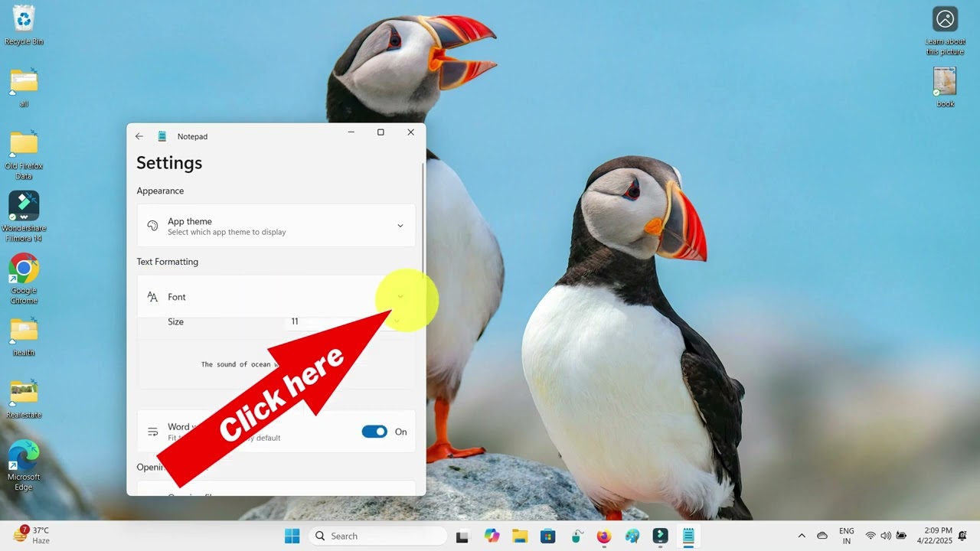Screen dimensions: 980x551
Task: Open the Recycle Bin desktop icon
Action: point(24,25)
